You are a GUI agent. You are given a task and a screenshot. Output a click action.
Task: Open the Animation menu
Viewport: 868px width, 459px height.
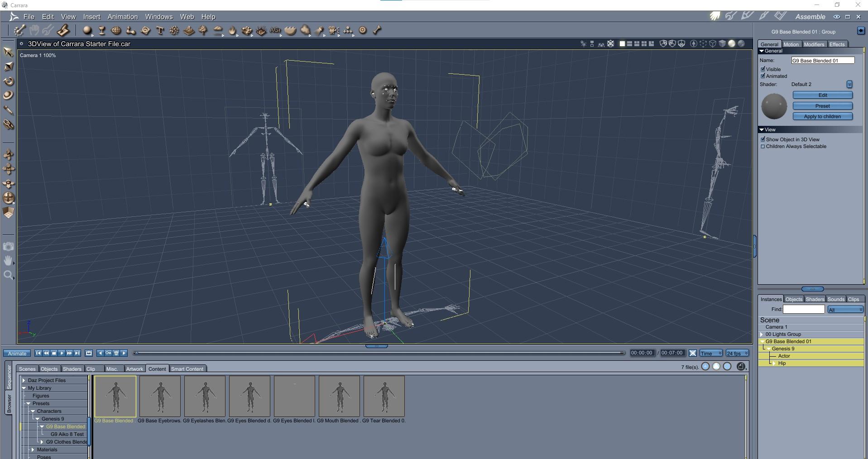[x=123, y=17]
